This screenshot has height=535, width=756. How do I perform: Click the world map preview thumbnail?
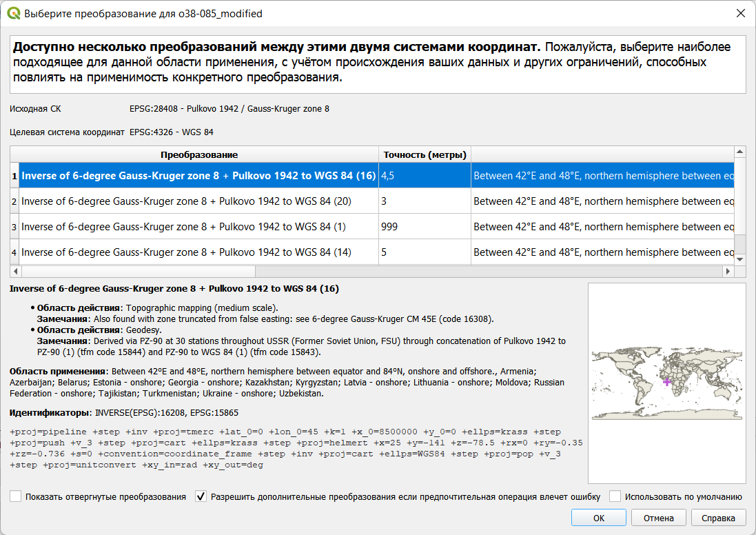click(x=667, y=383)
